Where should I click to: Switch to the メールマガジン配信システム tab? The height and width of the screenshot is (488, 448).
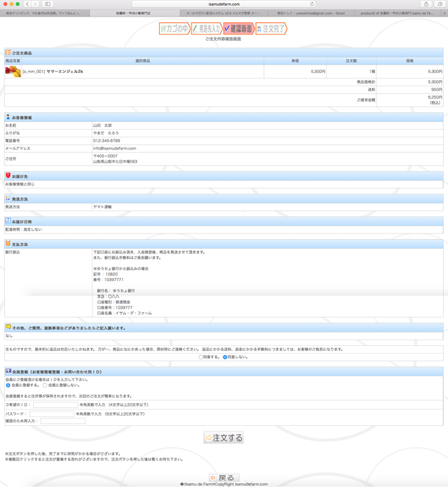click(223, 13)
